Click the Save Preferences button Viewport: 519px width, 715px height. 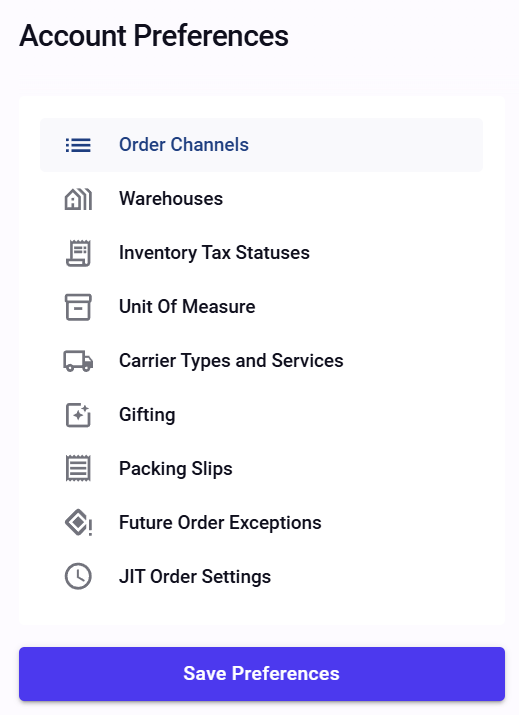(262, 674)
